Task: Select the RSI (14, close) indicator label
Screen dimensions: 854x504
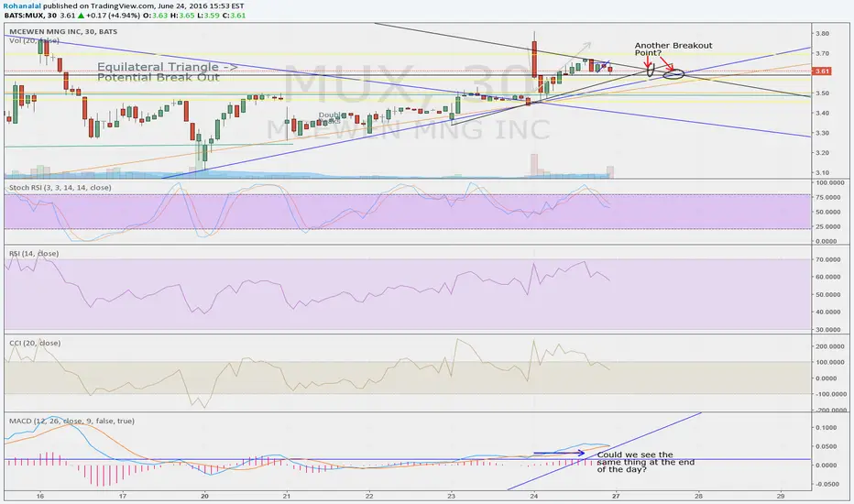Action: [34, 253]
